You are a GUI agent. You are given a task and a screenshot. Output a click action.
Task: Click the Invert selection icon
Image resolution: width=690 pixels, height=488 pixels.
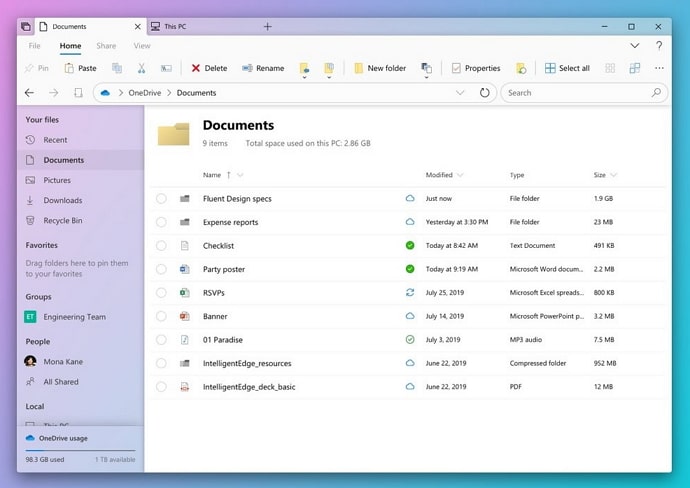tap(635, 68)
